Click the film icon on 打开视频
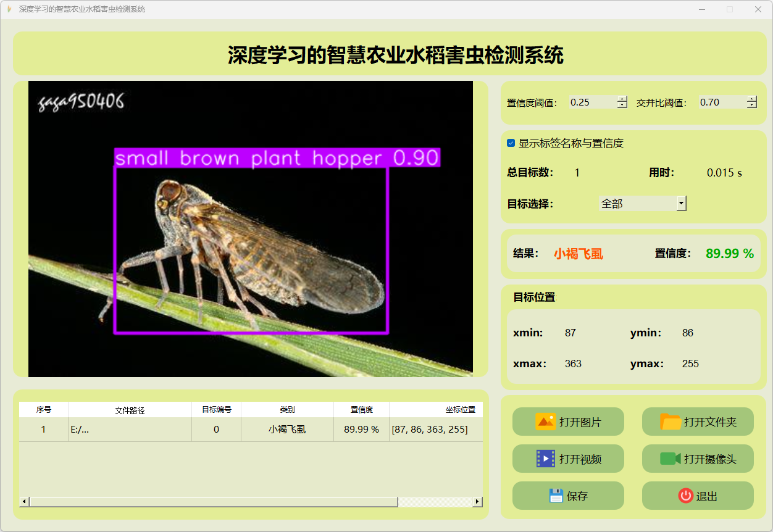773x532 pixels. (x=546, y=459)
